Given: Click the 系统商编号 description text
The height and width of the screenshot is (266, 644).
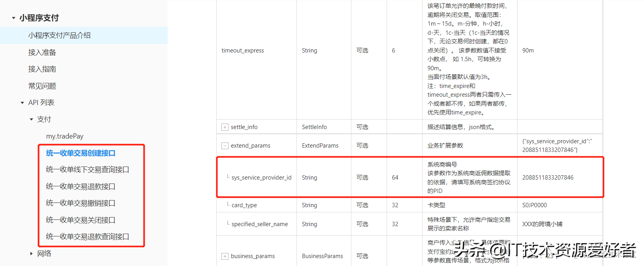Looking at the screenshot, I should [x=442, y=164].
